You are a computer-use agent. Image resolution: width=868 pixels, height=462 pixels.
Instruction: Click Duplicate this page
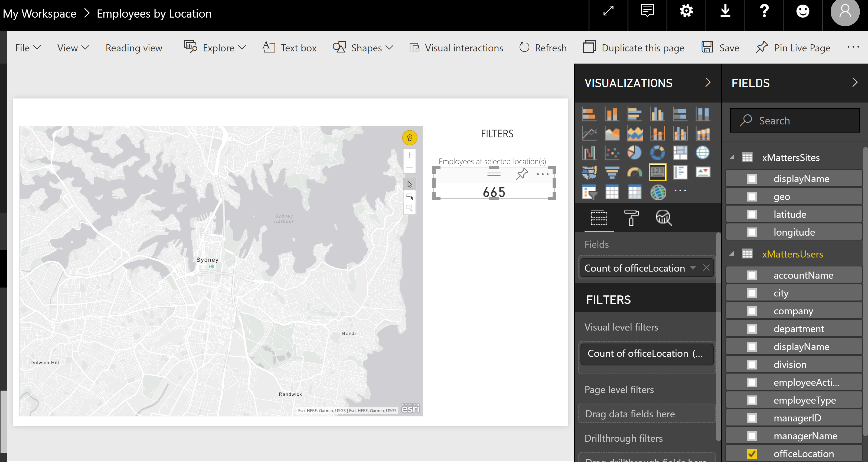coord(634,48)
